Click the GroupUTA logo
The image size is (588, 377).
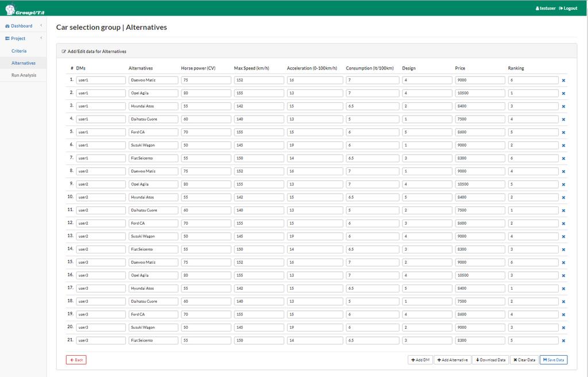point(25,9)
